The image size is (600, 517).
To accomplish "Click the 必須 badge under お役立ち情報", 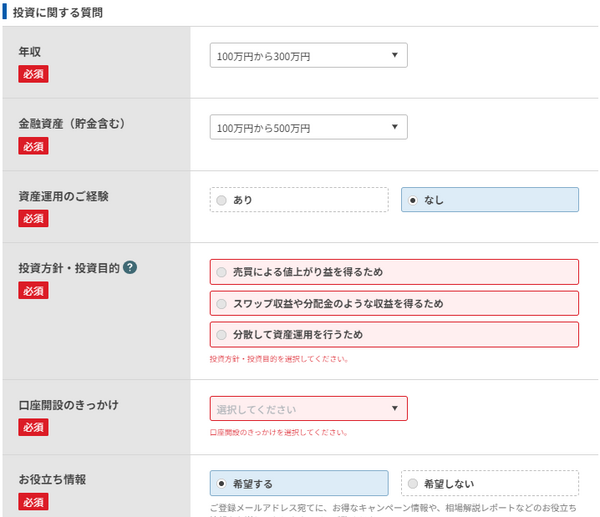I will 33,501.
